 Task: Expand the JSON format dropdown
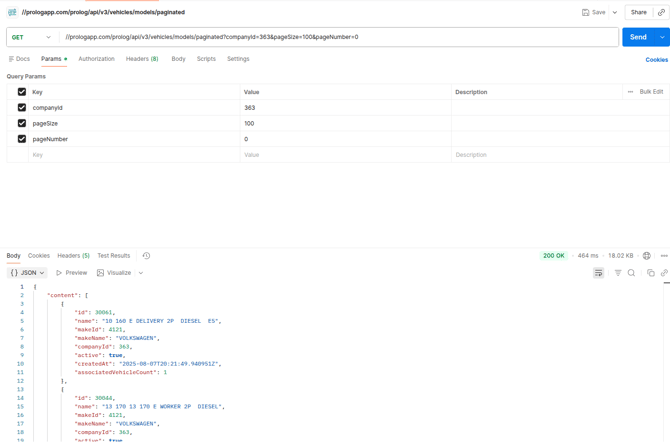pos(27,273)
